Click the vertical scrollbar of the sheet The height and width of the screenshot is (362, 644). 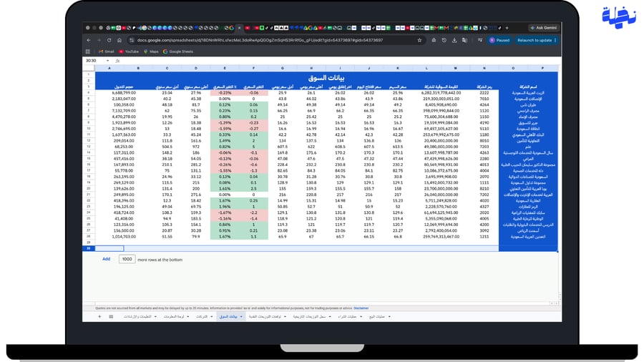(x=560, y=185)
